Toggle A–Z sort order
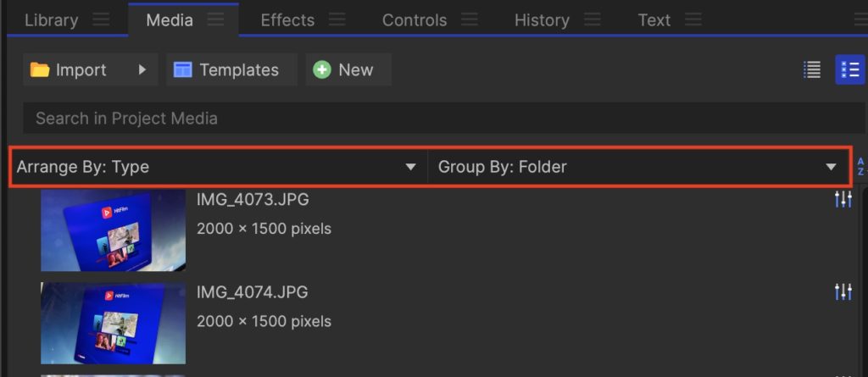This screenshot has height=377, width=868. click(860, 167)
